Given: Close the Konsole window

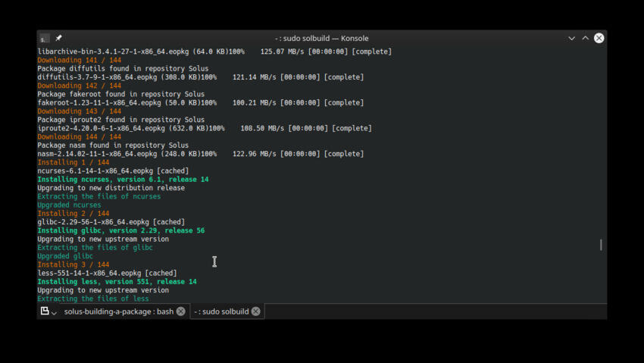Looking at the screenshot, I should coord(599,38).
